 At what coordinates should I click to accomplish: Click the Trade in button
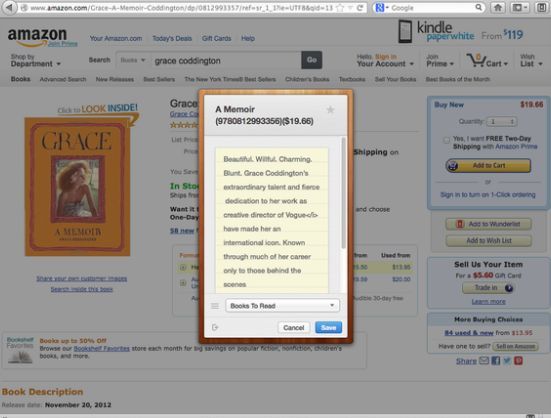(488, 288)
